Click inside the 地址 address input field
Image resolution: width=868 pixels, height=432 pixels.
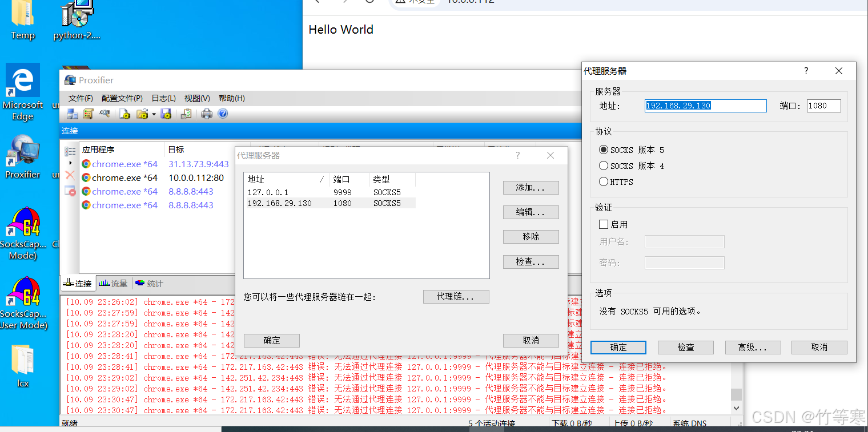(705, 106)
